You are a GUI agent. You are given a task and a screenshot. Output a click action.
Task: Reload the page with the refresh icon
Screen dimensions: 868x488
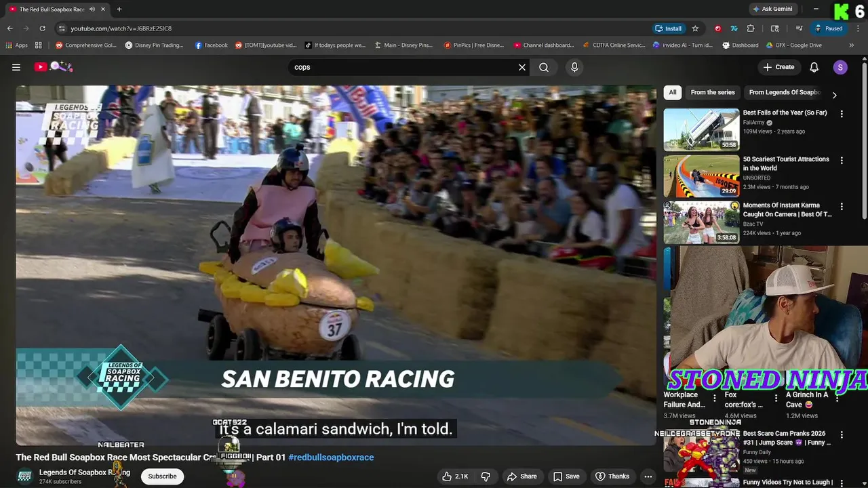(x=42, y=28)
